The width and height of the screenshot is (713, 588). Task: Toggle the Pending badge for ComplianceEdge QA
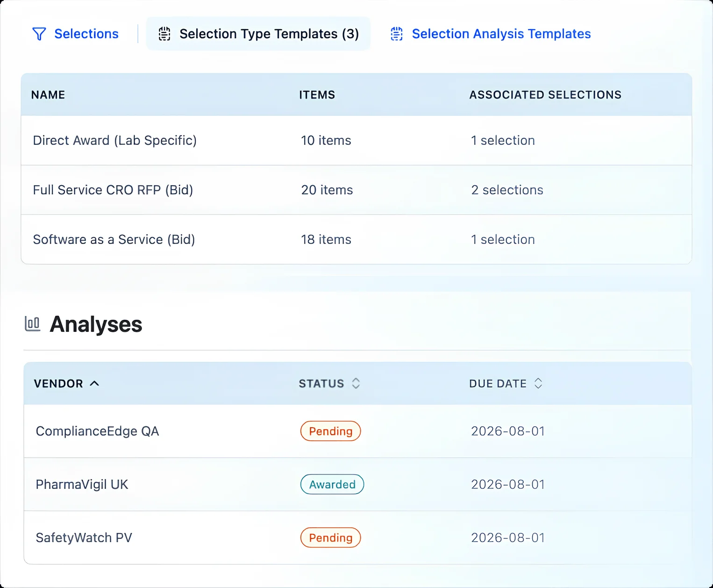330,431
